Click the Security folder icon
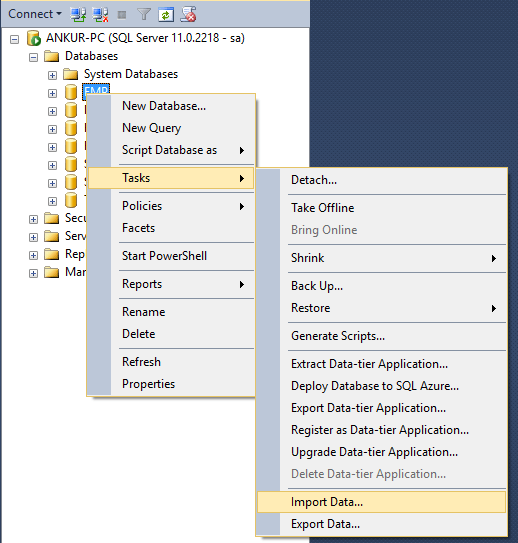 (52, 218)
